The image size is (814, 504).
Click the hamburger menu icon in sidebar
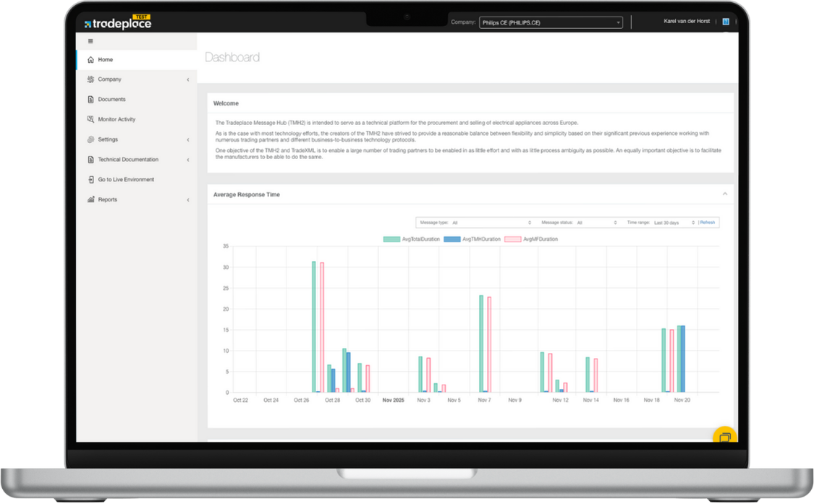tap(90, 41)
